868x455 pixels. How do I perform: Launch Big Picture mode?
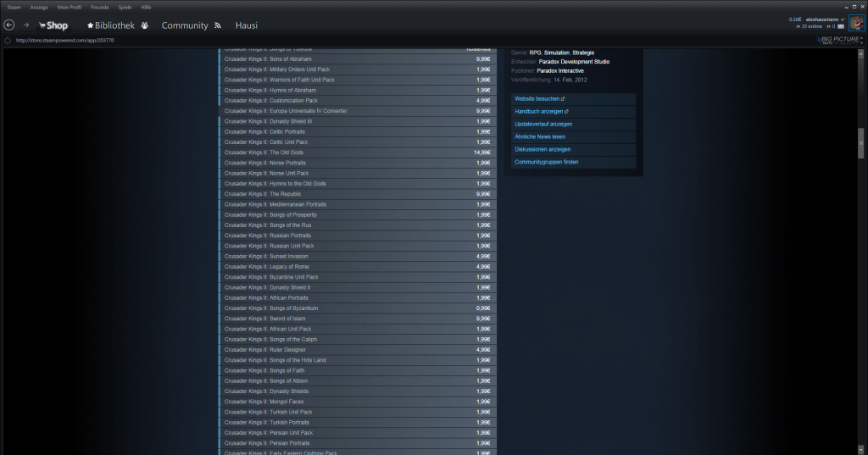840,40
